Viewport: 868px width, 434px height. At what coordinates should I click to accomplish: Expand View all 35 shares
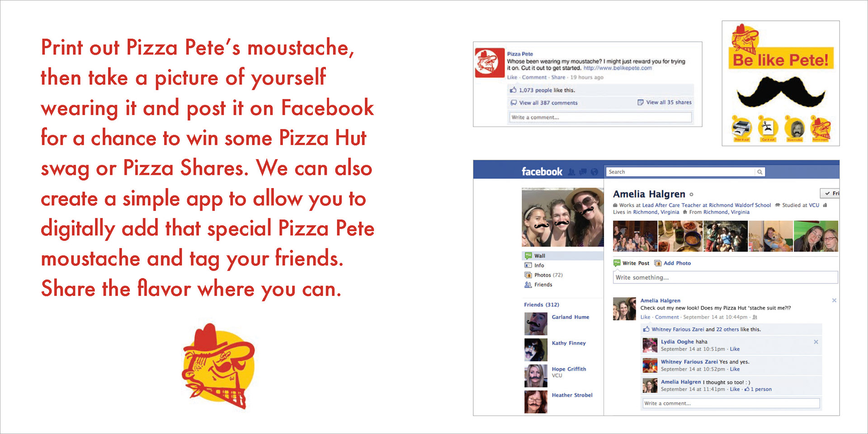pos(669,102)
